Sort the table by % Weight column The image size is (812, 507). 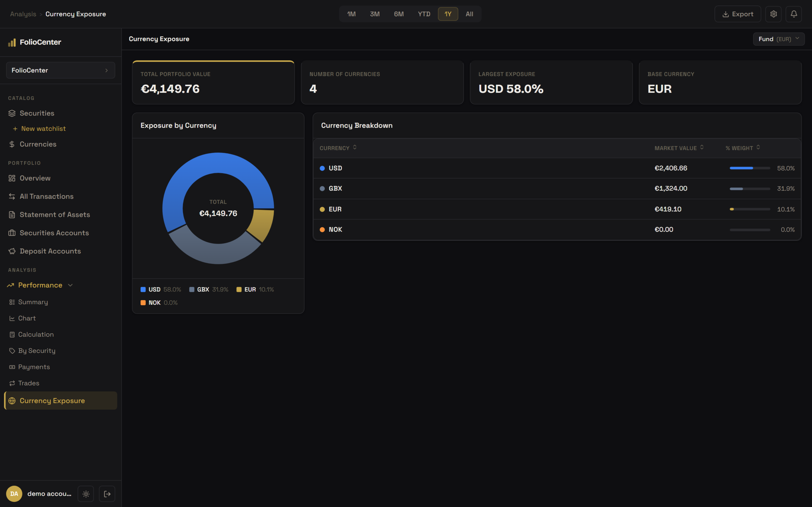click(x=743, y=148)
